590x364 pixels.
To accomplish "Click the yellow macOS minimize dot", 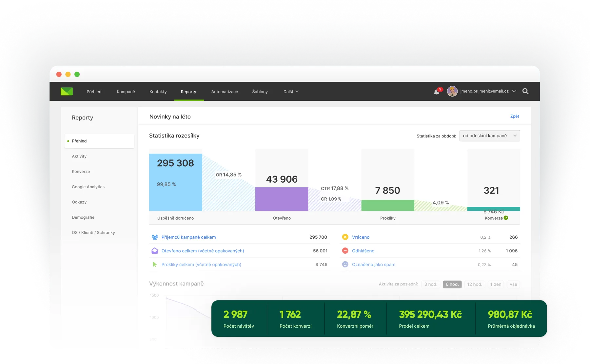I will 68,74.
